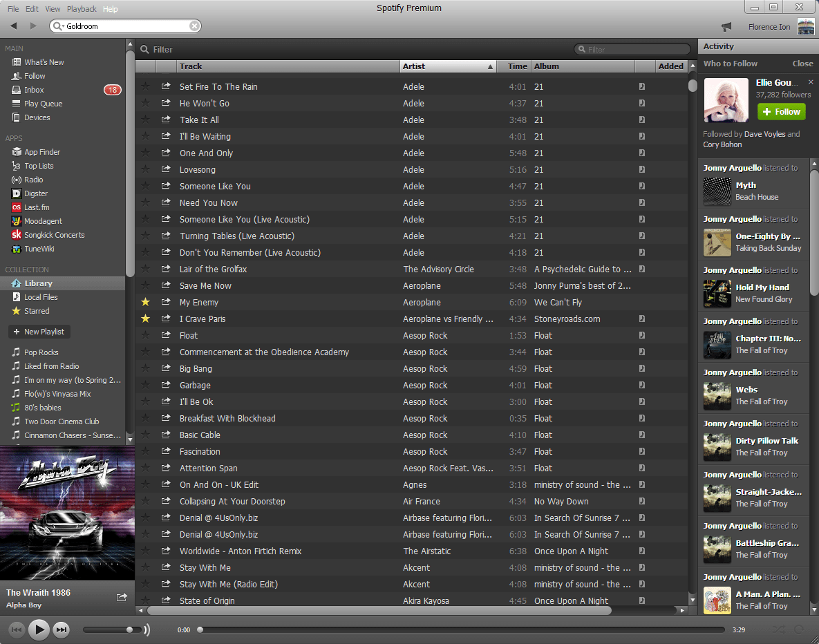Skip to the next track

pyautogui.click(x=62, y=630)
